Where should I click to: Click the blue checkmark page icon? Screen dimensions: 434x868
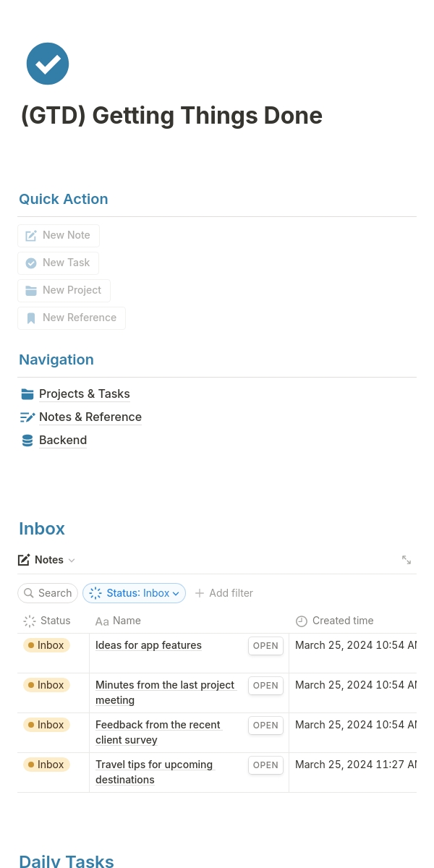tap(48, 64)
